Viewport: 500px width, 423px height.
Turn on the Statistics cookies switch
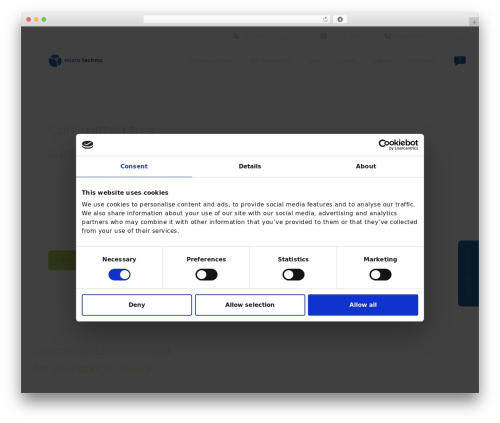[x=293, y=275]
